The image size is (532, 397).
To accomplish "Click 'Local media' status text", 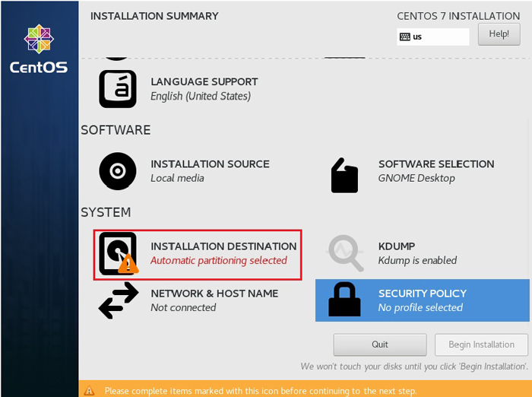I will click(177, 178).
